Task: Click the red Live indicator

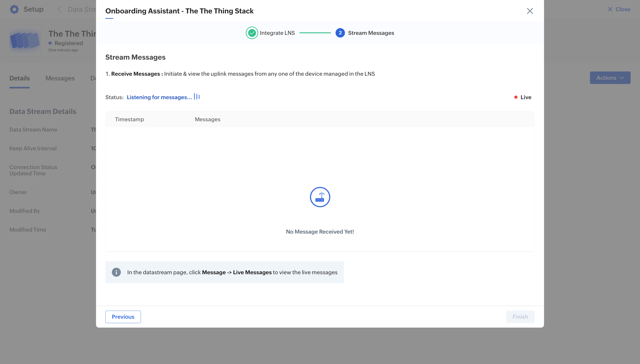Action: (x=522, y=97)
